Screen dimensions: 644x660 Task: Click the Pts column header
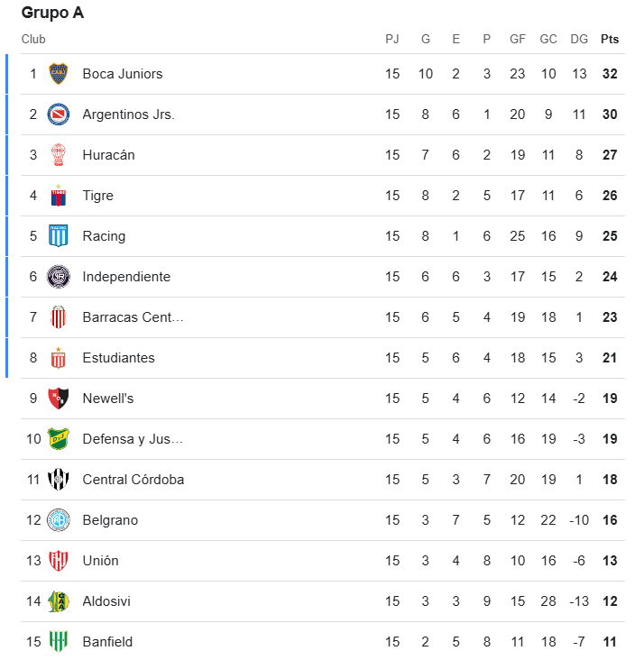pyautogui.click(x=610, y=39)
